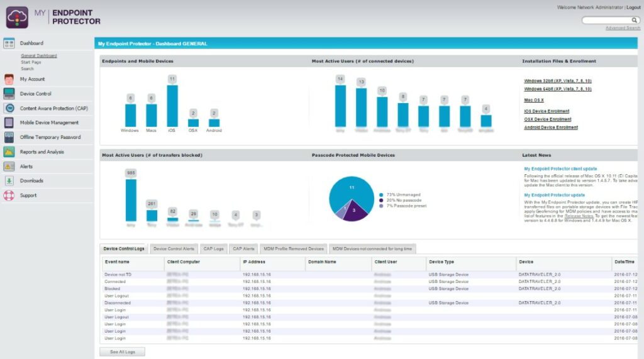The image size is (644, 359).
Task: Switch to Device Control Alerts tab
Action: [x=174, y=249]
